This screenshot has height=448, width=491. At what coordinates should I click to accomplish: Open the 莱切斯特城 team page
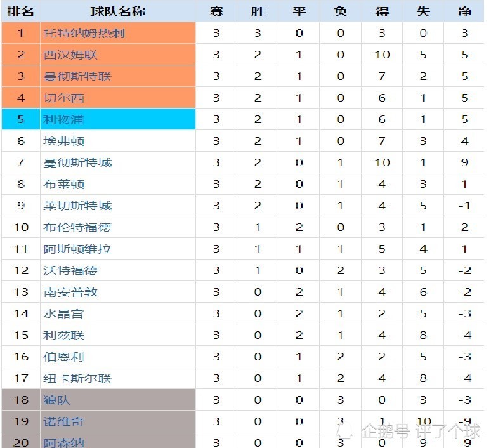[x=77, y=206]
